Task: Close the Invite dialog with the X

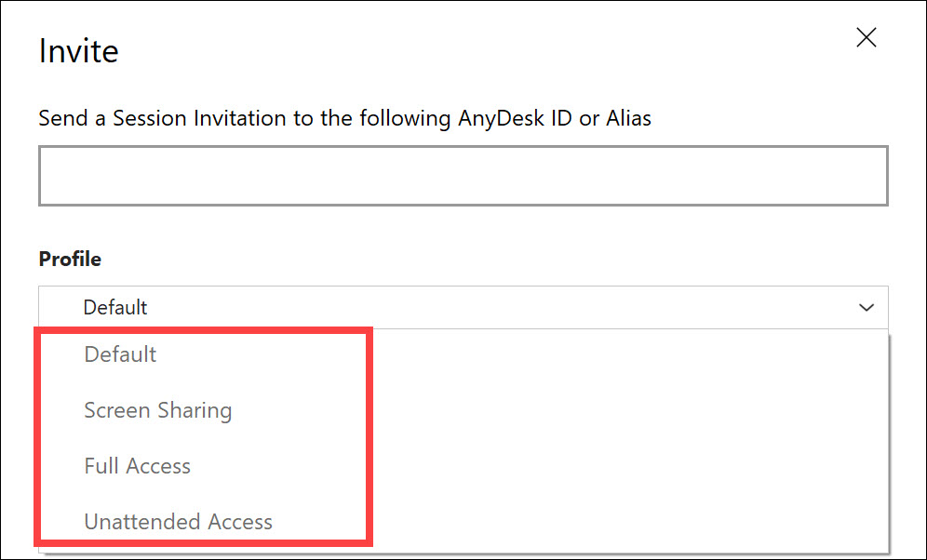Action: click(867, 38)
